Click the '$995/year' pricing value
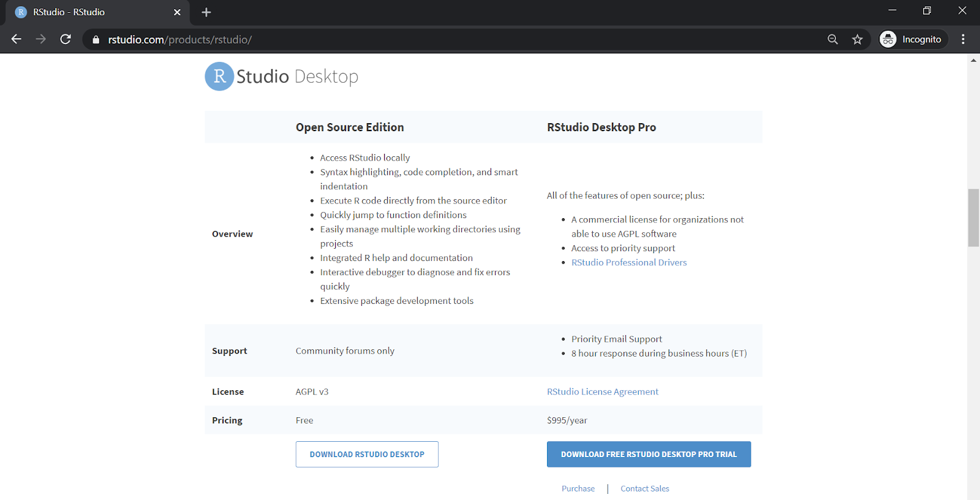Image resolution: width=980 pixels, height=500 pixels. pos(567,420)
